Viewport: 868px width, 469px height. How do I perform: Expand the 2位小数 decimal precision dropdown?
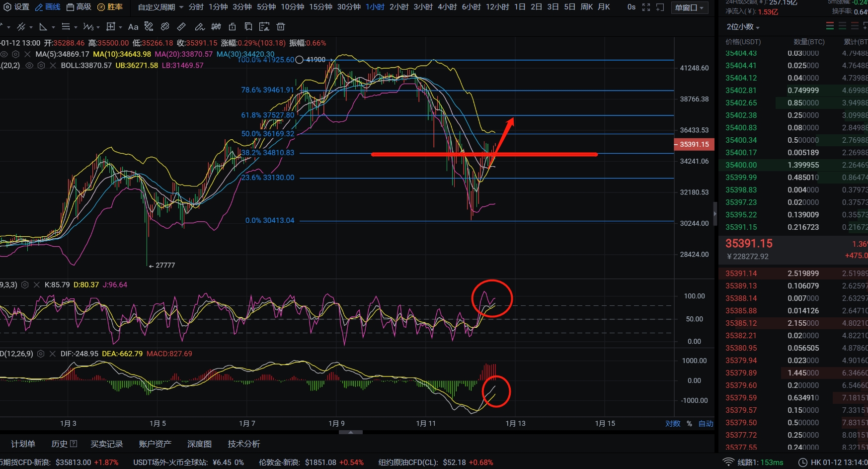coord(743,27)
